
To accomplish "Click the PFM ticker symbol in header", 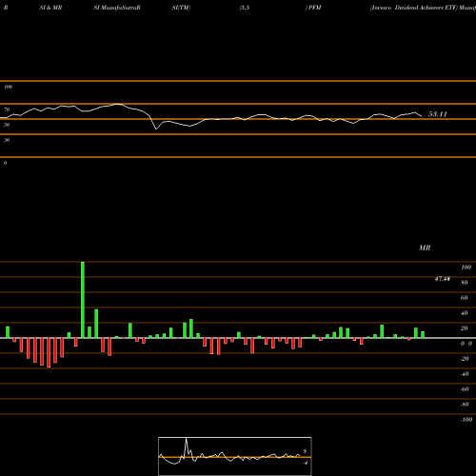I will 314,8.
